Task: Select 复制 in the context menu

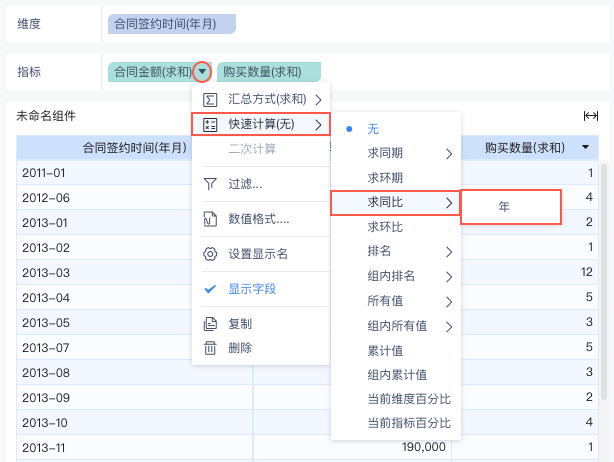Action: point(261,324)
